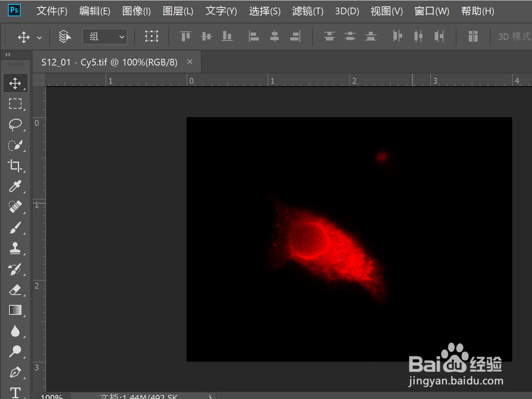Image resolution: width=532 pixels, height=399 pixels.
Task: Click Align Vertical Centers button
Action: [x=206, y=37]
